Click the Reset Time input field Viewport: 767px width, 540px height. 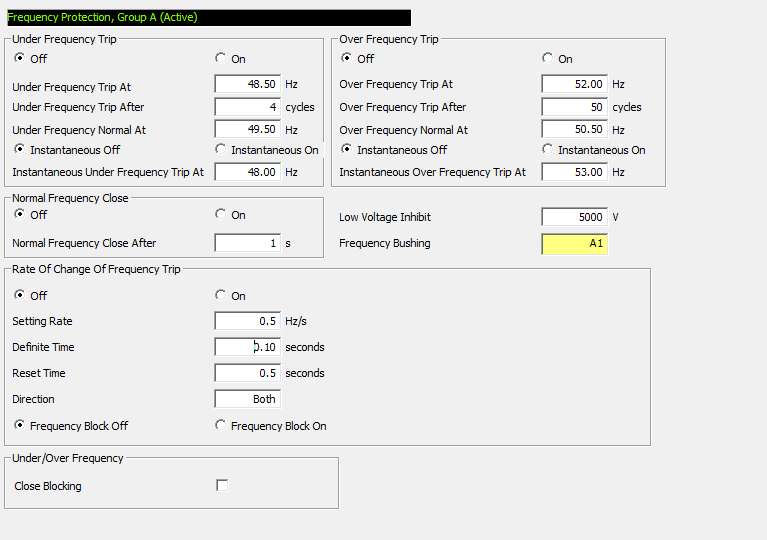pos(247,373)
